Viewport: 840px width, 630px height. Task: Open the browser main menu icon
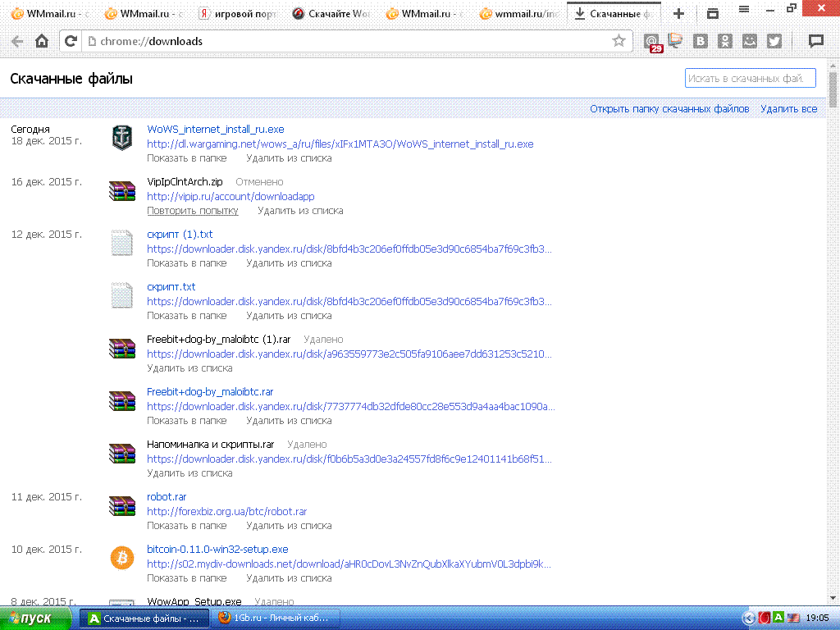coord(743,9)
